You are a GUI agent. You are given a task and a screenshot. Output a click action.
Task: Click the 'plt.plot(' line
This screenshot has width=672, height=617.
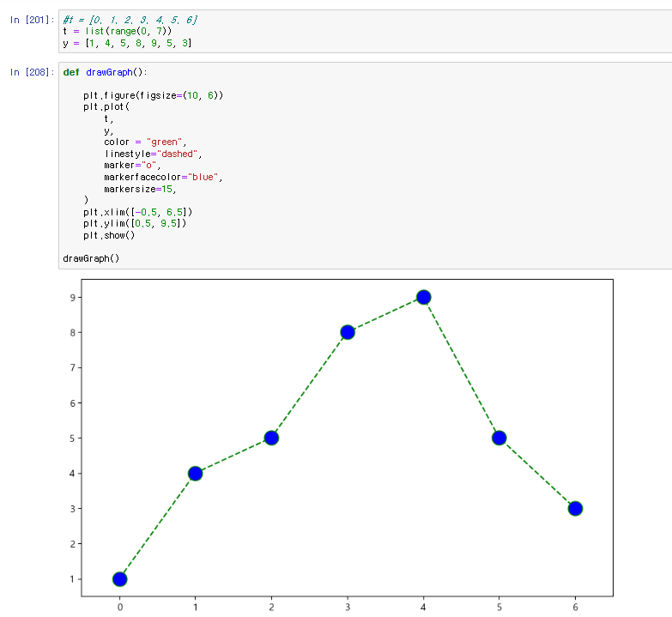click(106, 106)
